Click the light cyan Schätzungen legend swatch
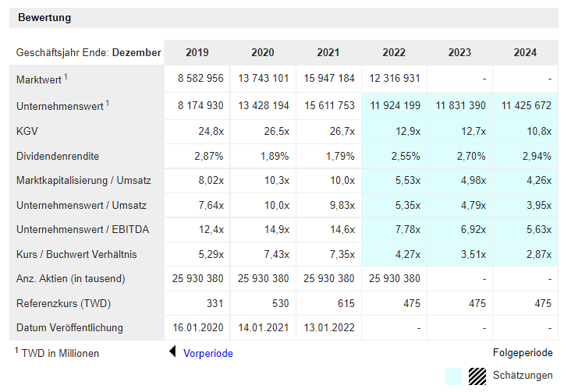This screenshot has width=564, height=392. pos(453,376)
